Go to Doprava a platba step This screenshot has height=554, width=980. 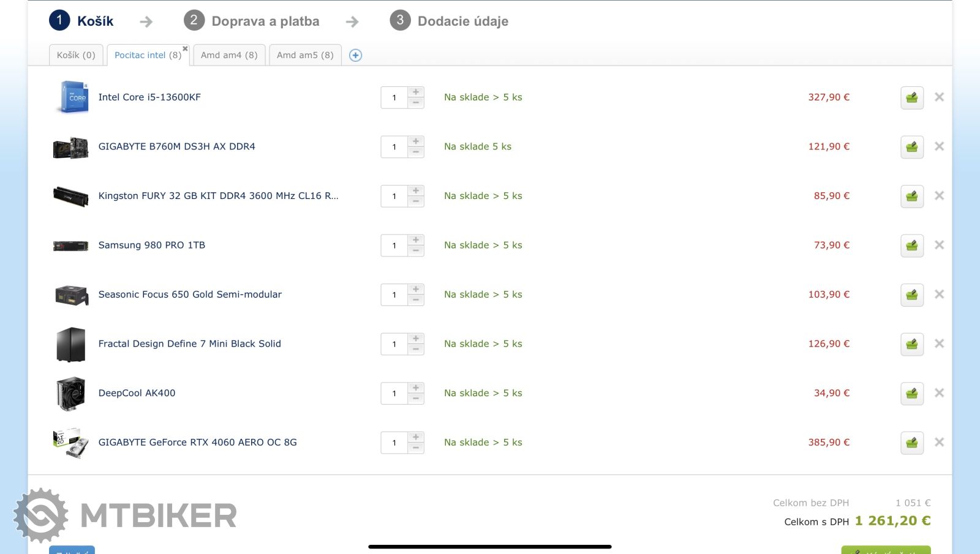coord(265,21)
